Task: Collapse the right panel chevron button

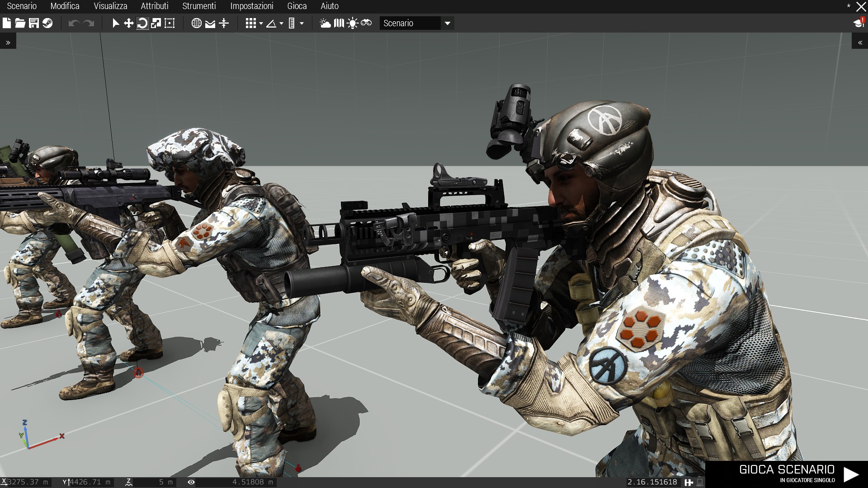Action: [x=859, y=42]
